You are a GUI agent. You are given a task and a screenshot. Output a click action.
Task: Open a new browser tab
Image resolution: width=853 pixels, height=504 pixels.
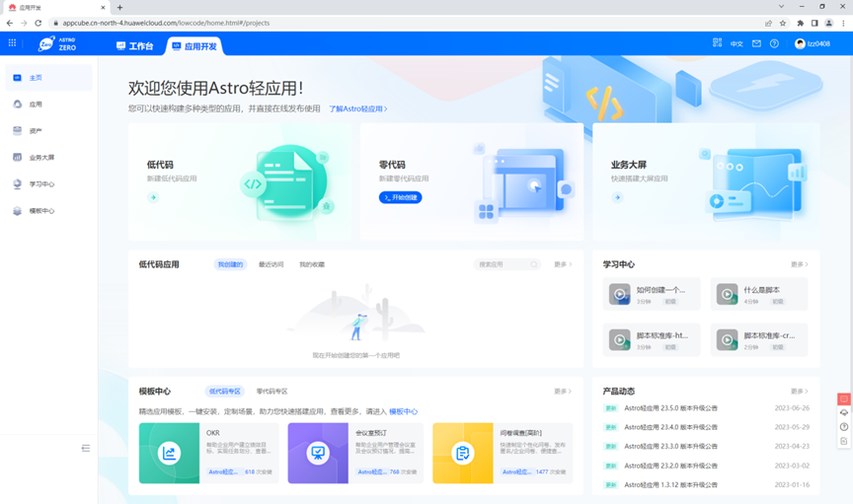tap(119, 8)
